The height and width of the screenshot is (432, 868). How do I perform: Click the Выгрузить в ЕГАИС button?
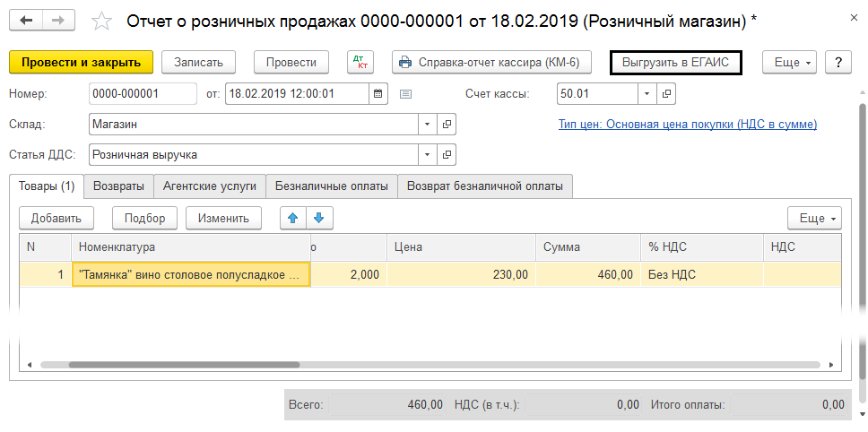point(676,62)
